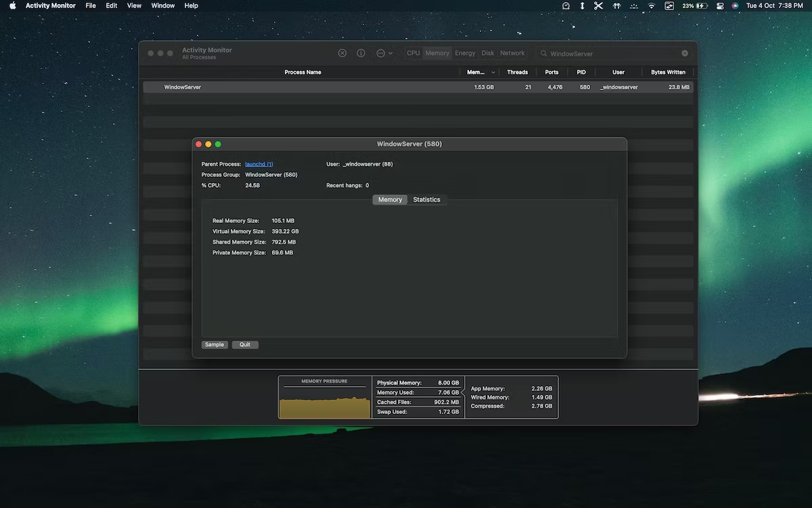Open the ellipsis actions dropdown in toolbar

click(x=384, y=53)
